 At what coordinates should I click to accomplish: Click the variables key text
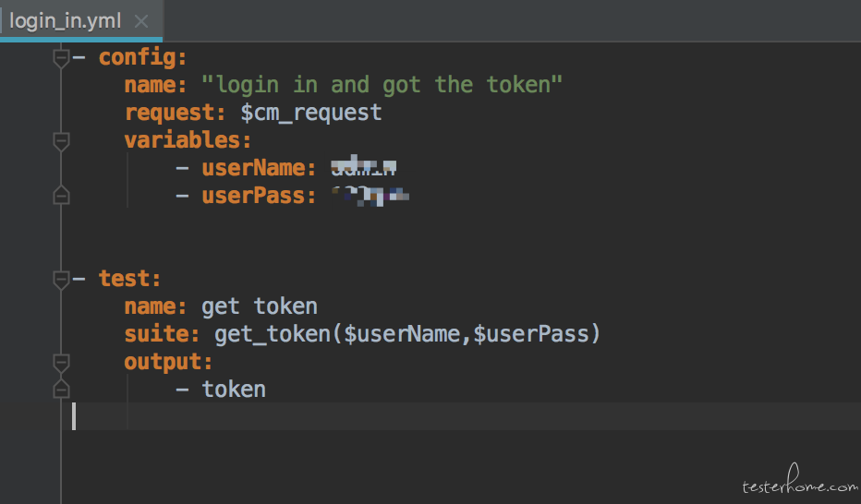pos(188,140)
